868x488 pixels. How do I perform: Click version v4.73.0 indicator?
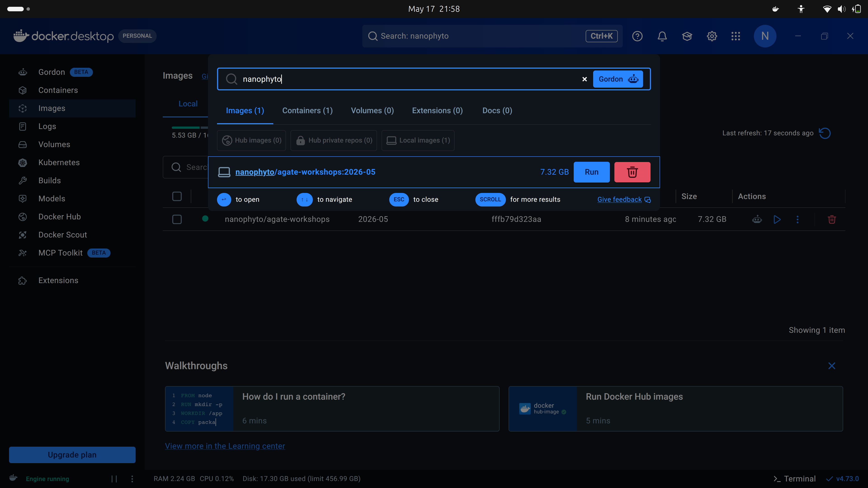pyautogui.click(x=842, y=479)
